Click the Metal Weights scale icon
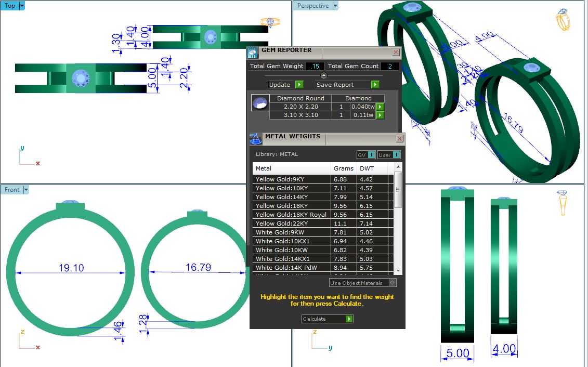The height and width of the screenshot is (367, 588). pos(255,139)
